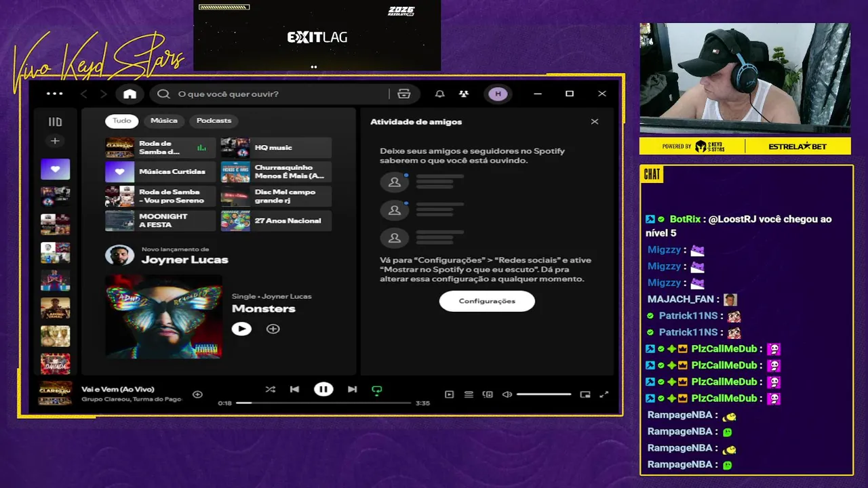Viewport: 868px width, 488px height.
Task: Open the notifications bell
Action: (440, 94)
